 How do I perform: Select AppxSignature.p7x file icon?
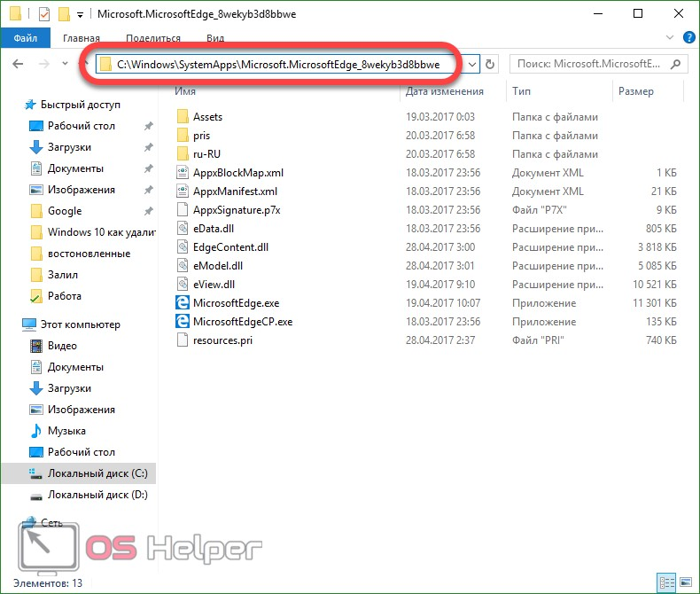183,209
